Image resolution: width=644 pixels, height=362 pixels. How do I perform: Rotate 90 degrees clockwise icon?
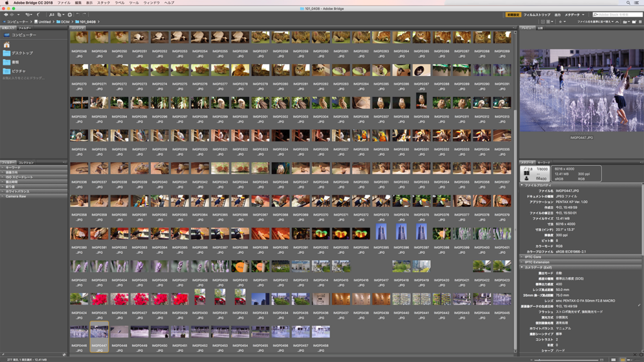point(84,15)
